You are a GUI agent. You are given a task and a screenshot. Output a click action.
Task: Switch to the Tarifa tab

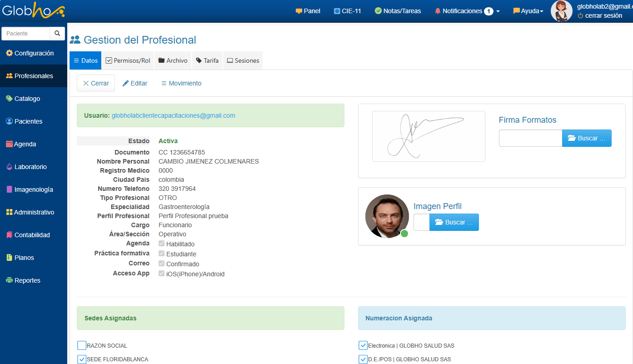(x=207, y=60)
